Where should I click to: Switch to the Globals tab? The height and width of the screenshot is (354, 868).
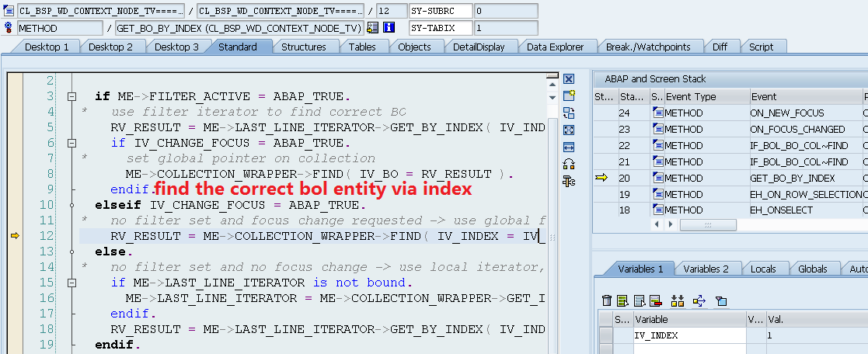pos(813,269)
